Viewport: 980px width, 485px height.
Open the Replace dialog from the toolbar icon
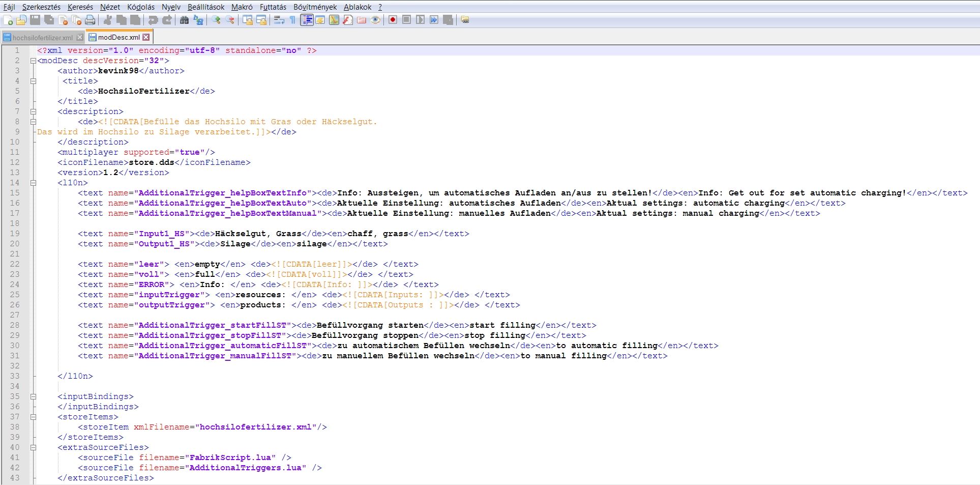(x=198, y=20)
